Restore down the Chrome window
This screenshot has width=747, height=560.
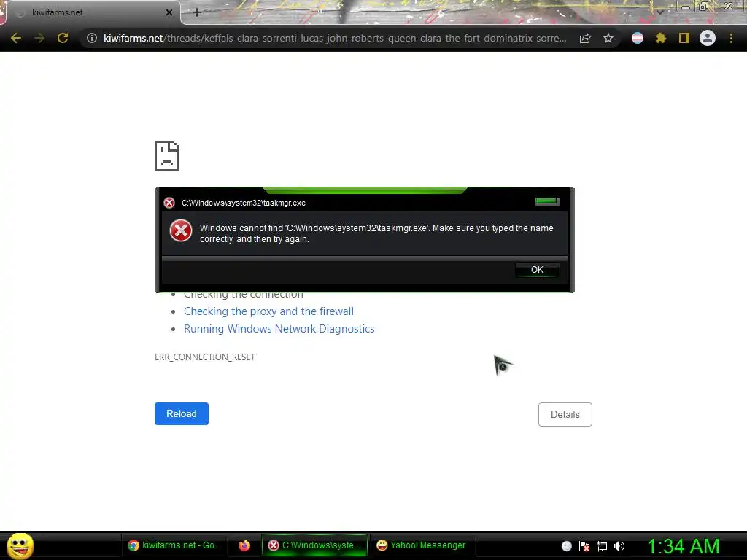pyautogui.click(x=703, y=7)
